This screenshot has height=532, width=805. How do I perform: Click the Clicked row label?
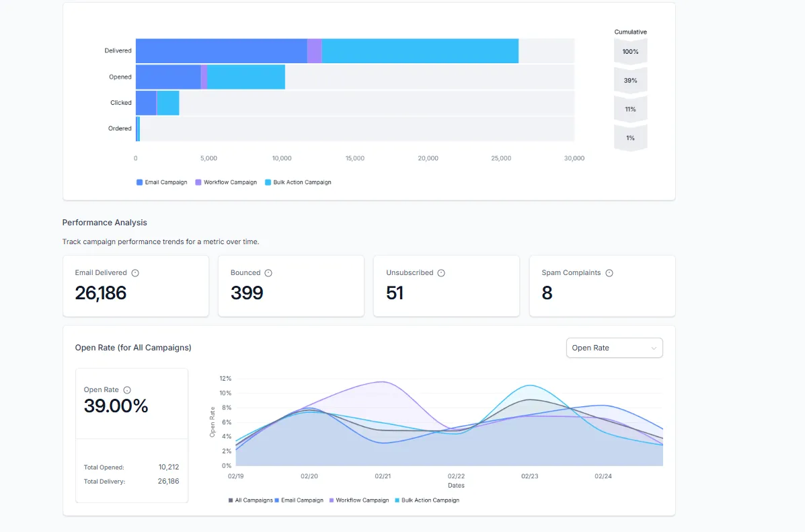tap(121, 103)
